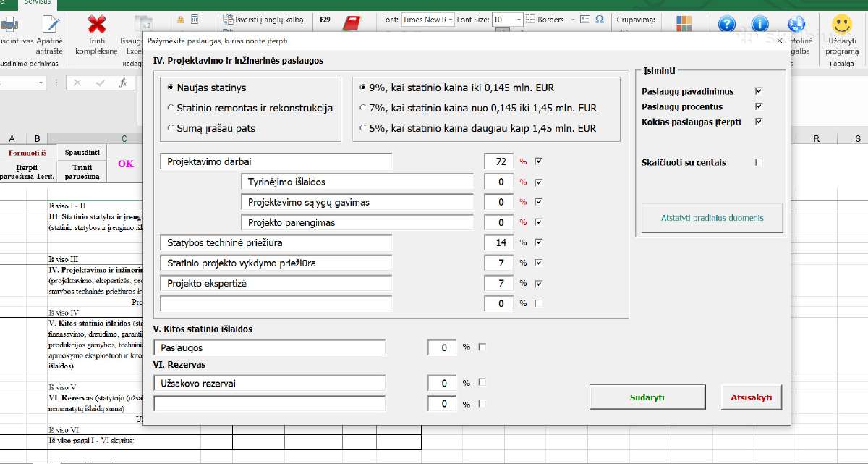The image size is (868, 464).
Task: Click the Projektavimo darbai percent field
Action: pyautogui.click(x=499, y=161)
